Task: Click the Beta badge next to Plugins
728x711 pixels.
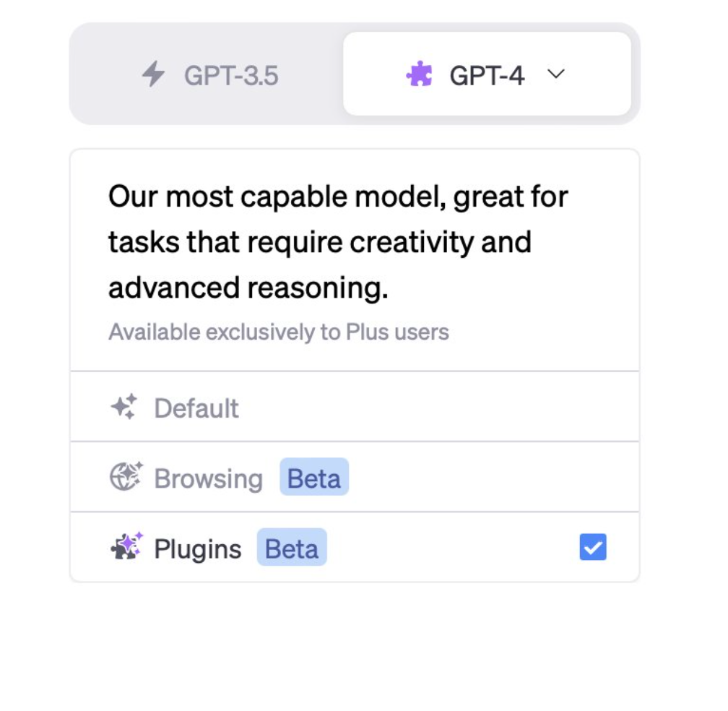Action: [x=292, y=548]
